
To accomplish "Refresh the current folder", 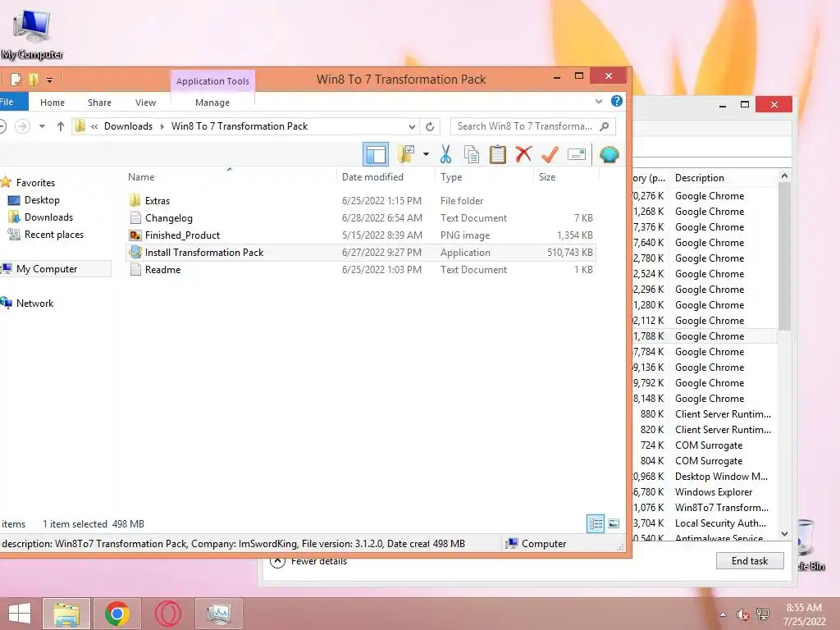I will click(430, 127).
